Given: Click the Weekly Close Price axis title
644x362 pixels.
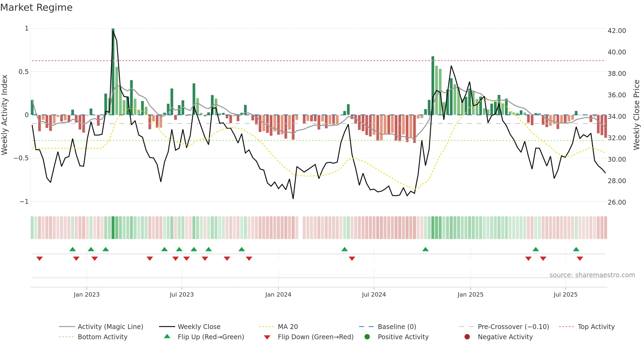Looking at the screenshot, I should [636, 115].
